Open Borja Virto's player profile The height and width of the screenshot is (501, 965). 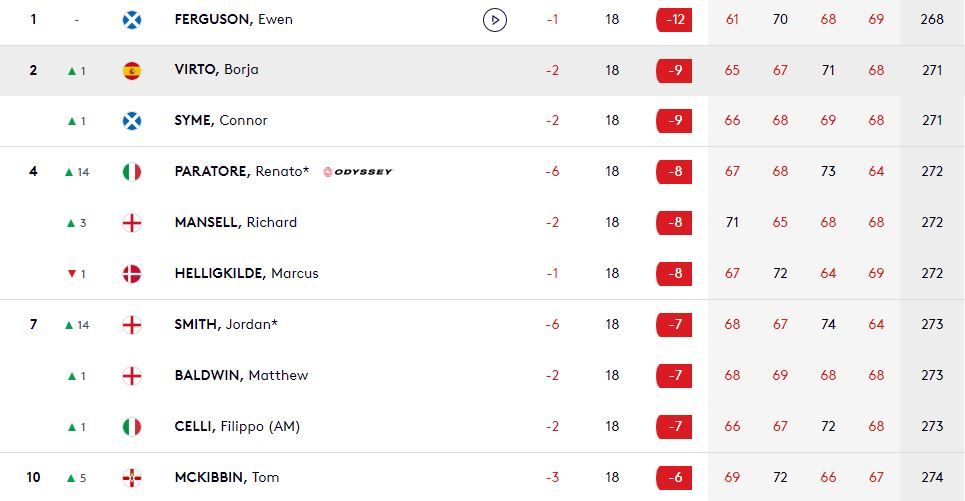click(216, 70)
